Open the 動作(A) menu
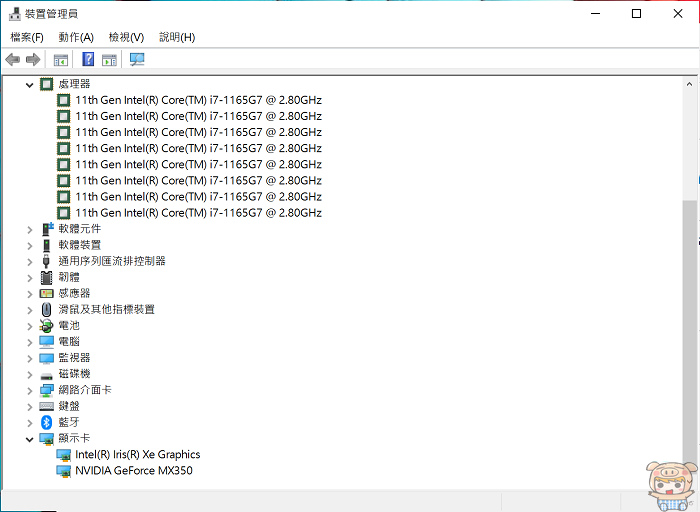 coord(76,37)
